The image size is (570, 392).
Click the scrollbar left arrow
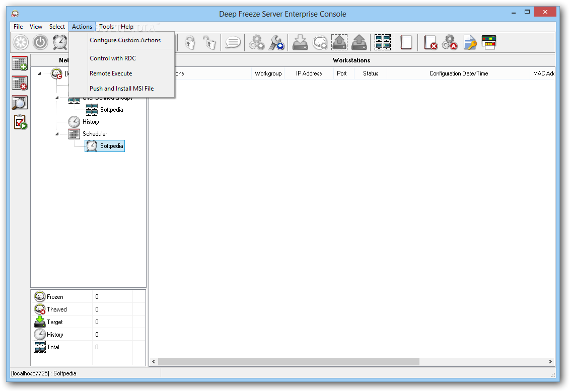click(154, 361)
